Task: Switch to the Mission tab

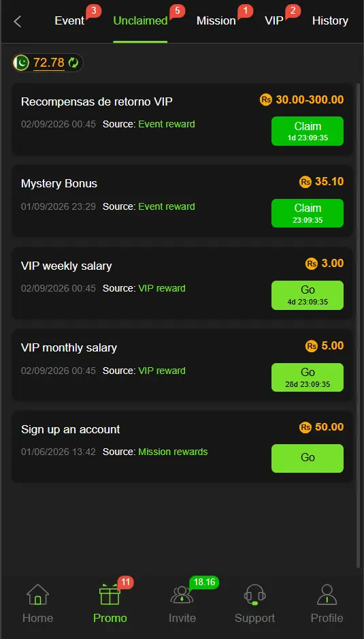Action: pyautogui.click(x=216, y=21)
